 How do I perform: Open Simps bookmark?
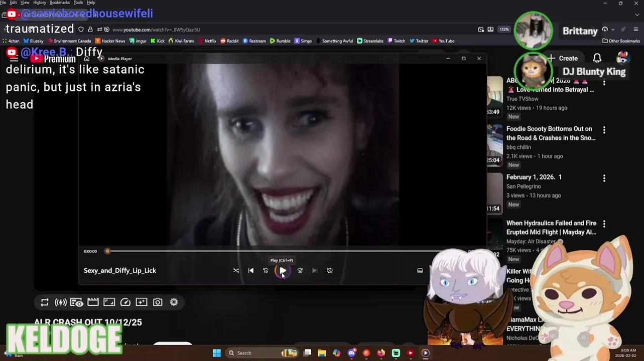(303, 41)
